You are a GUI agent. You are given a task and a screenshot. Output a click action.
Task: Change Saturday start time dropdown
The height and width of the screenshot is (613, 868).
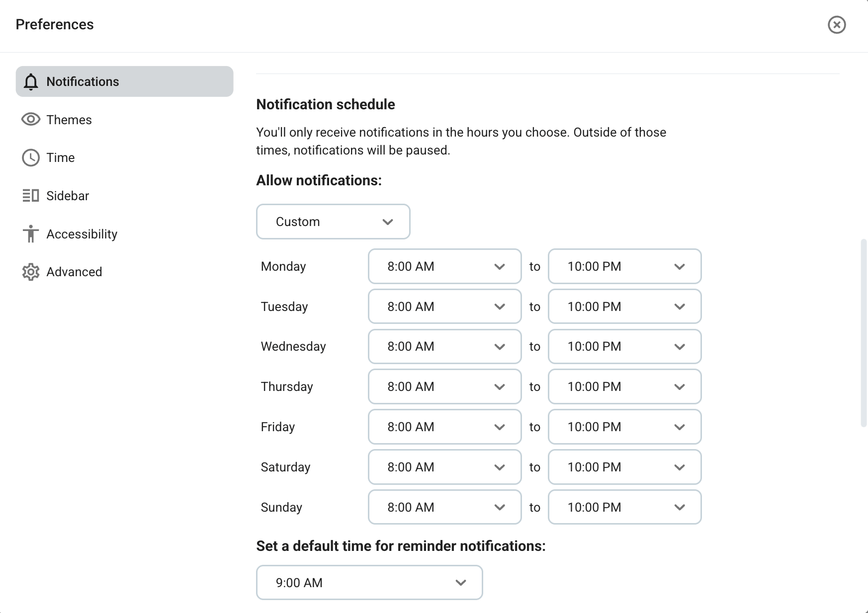coord(444,467)
